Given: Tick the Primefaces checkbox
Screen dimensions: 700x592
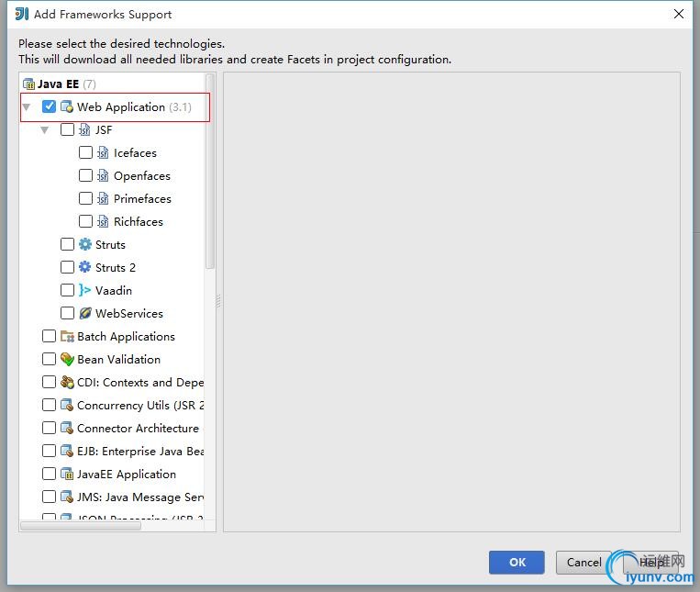Looking at the screenshot, I should click(x=85, y=197).
